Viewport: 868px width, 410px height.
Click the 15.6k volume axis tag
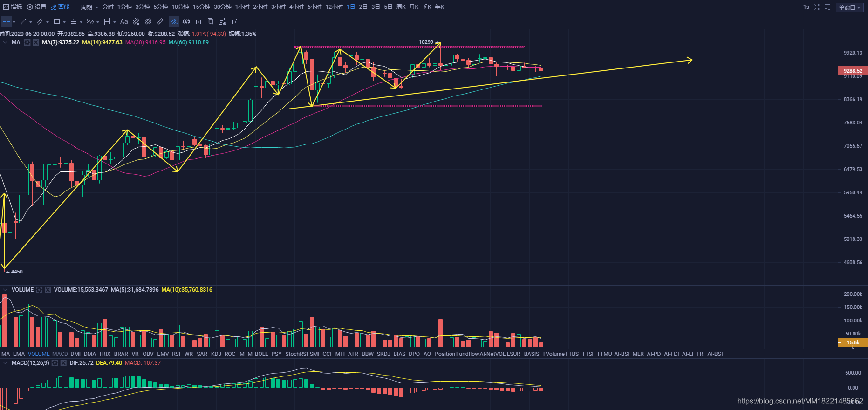pyautogui.click(x=853, y=342)
